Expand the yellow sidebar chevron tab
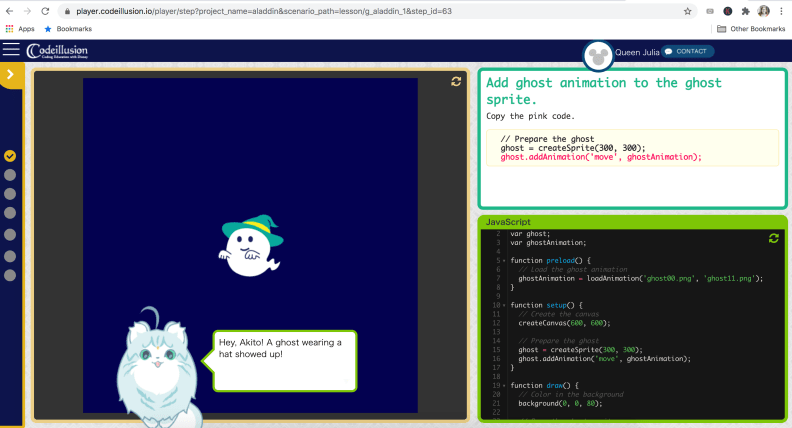The image size is (792, 428). coord(10,75)
